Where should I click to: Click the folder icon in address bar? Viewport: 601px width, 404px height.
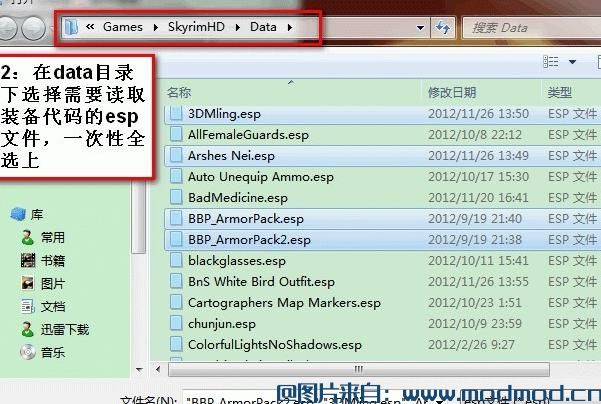71,27
